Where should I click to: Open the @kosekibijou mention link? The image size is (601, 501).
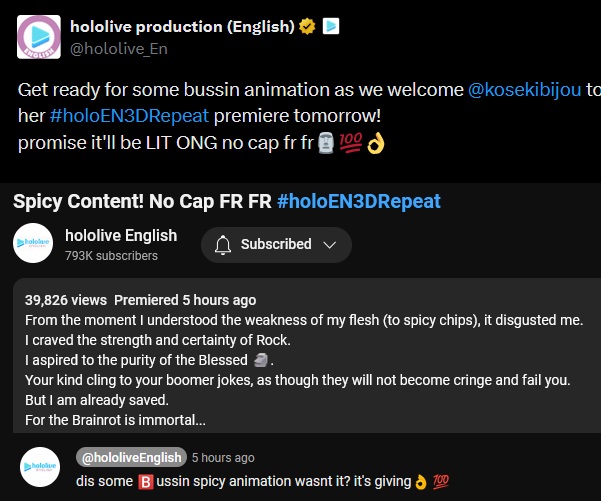pyautogui.click(x=524, y=90)
